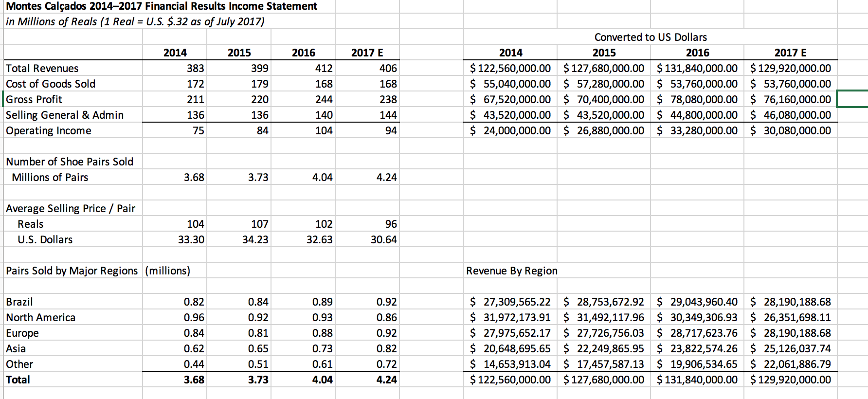
Task: Click the $55,040,000.00 Cost of Goods cell
Action: click(x=510, y=84)
